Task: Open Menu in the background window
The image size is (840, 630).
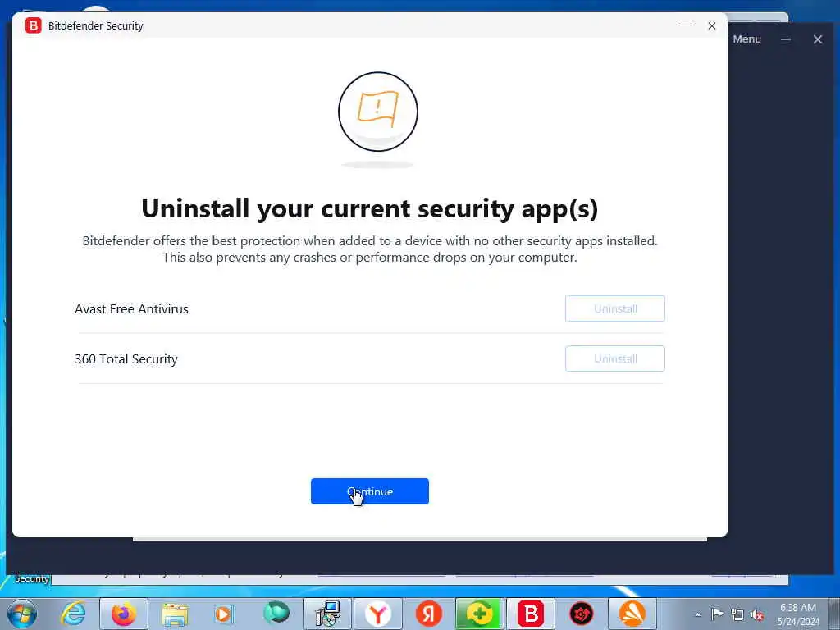Action: click(x=746, y=39)
